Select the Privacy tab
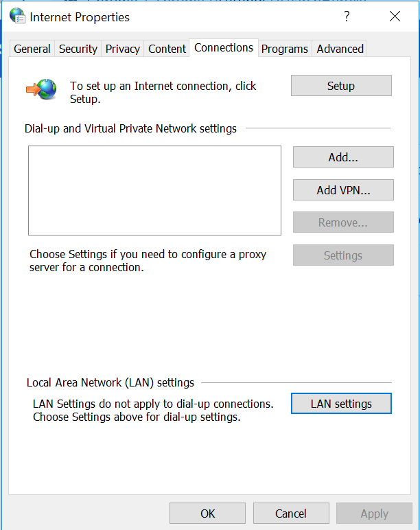 point(123,49)
